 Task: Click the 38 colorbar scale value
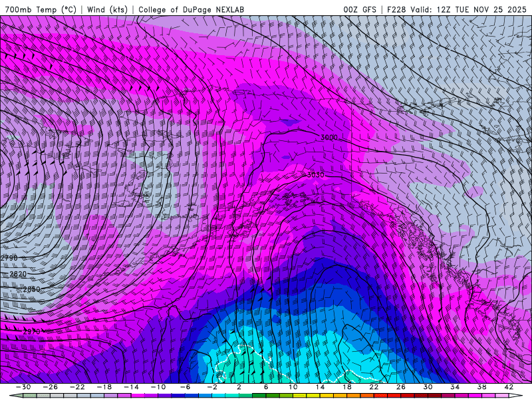(481, 387)
